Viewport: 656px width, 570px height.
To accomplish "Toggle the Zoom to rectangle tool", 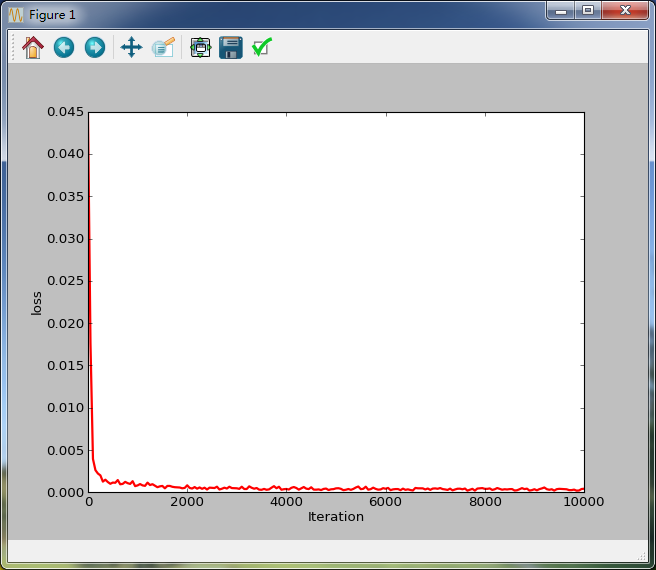I will point(163,47).
